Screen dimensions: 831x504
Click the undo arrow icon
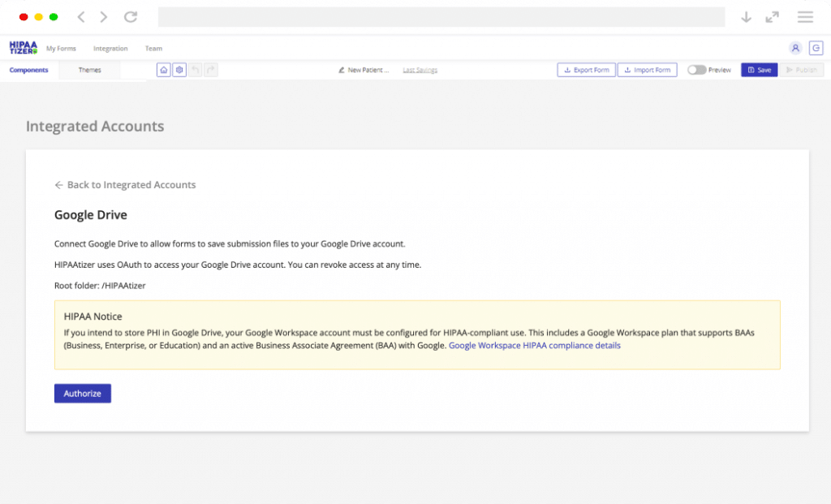click(x=195, y=70)
